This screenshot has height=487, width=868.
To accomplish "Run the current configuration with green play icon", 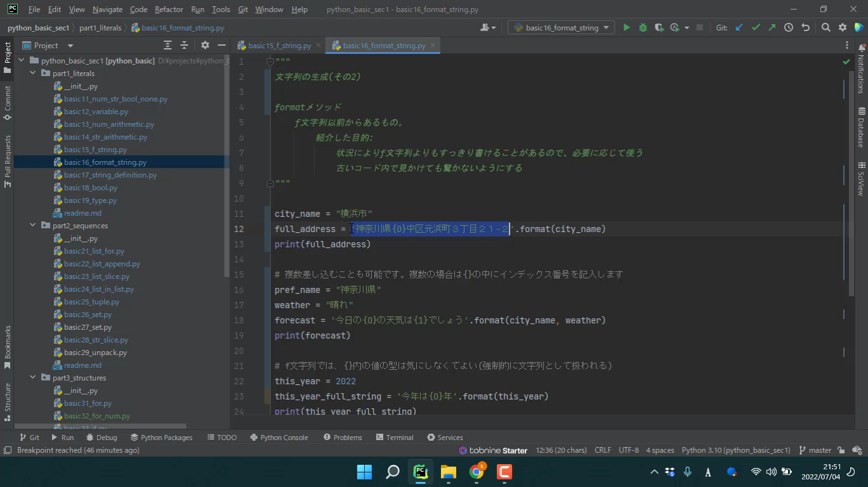I will pos(626,27).
